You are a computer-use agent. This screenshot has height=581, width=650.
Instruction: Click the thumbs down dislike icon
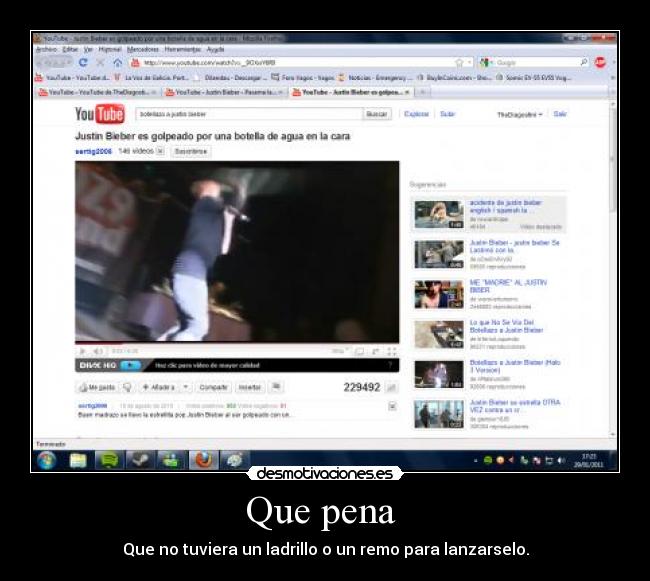pos(128,387)
